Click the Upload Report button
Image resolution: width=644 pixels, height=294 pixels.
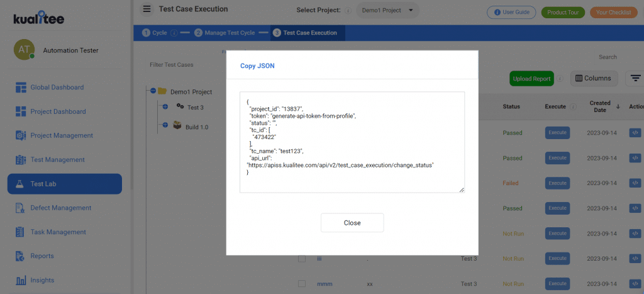coord(531,79)
